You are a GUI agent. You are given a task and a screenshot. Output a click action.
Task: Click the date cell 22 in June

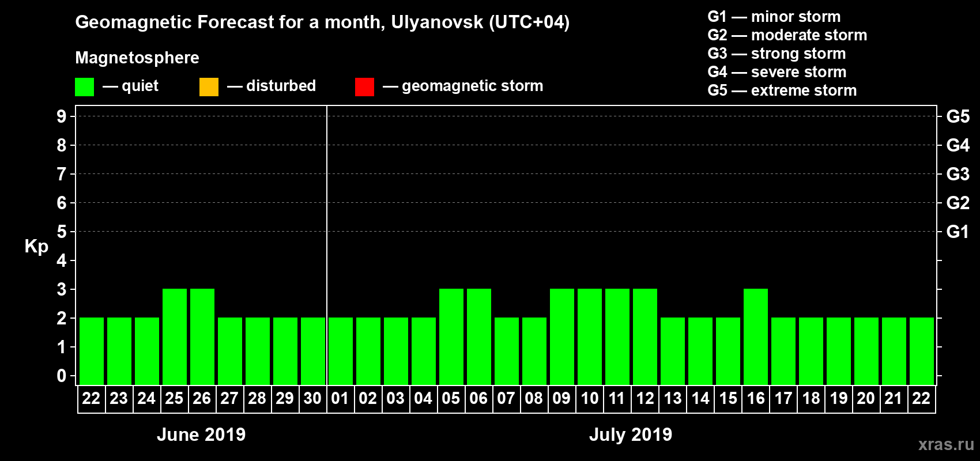[91, 399]
